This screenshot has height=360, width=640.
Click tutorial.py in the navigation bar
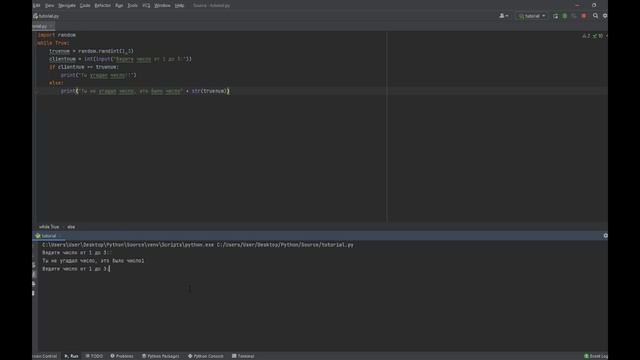click(46, 16)
